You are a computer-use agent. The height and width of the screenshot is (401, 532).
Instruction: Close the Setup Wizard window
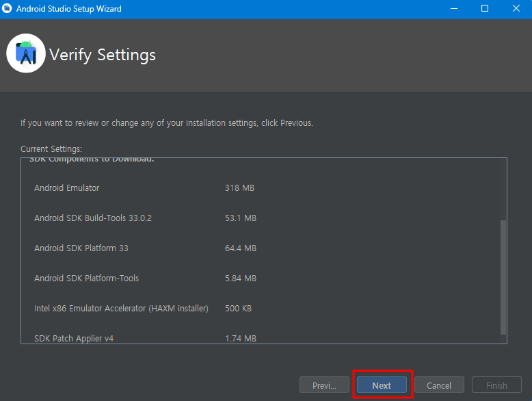[516, 8]
